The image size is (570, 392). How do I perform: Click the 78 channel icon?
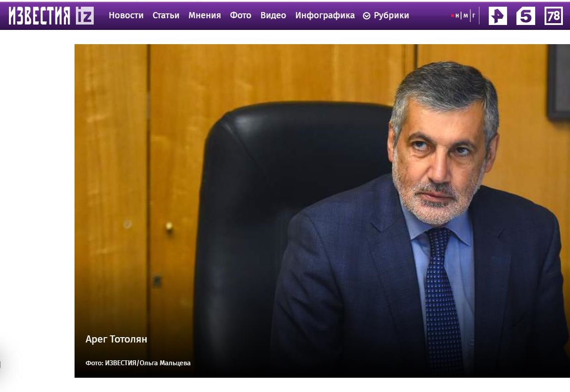click(x=553, y=16)
